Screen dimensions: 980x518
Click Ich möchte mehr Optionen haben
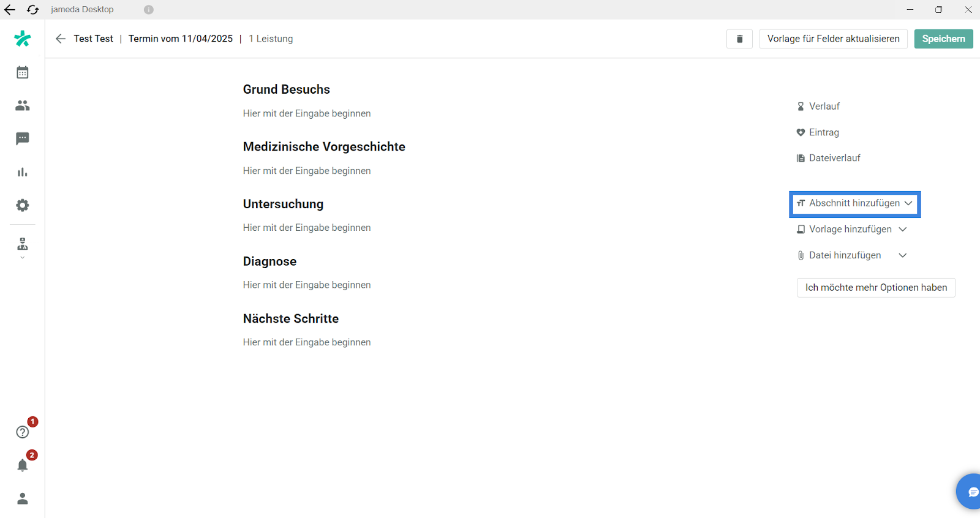876,288
